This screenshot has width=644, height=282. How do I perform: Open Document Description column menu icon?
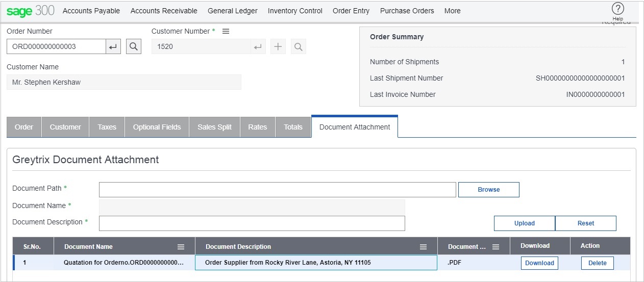pos(423,247)
